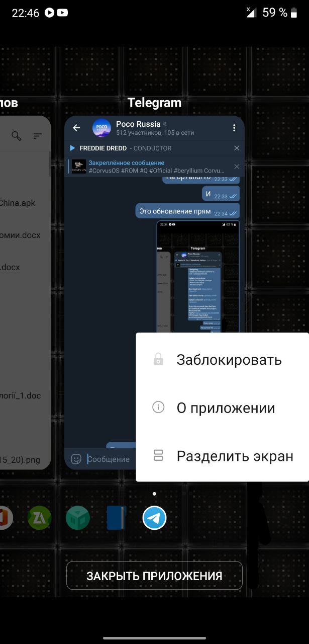The height and width of the screenshot is (644, 309).
Task: Tap the single-letter И message bubble
Action: 221,193
